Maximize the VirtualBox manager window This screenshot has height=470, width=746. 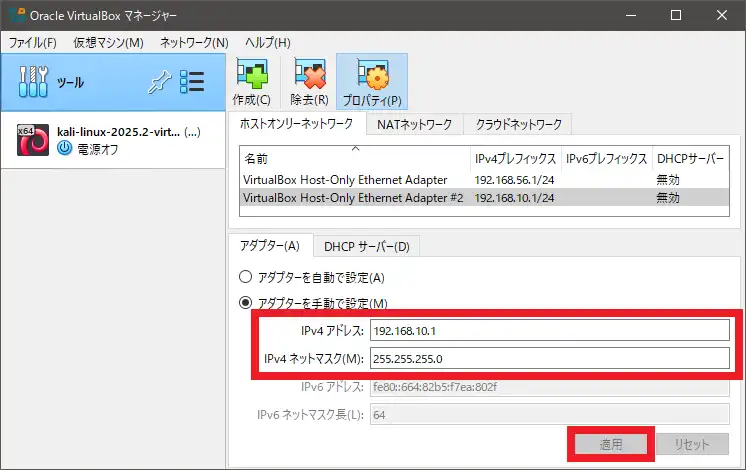pyautogui.click(x=676, y=15)
